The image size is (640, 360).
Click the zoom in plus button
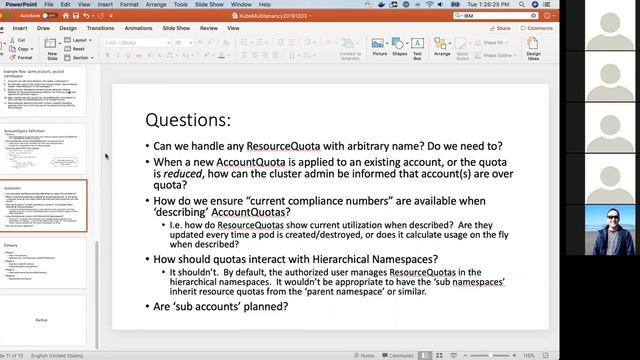pos(514,356)
